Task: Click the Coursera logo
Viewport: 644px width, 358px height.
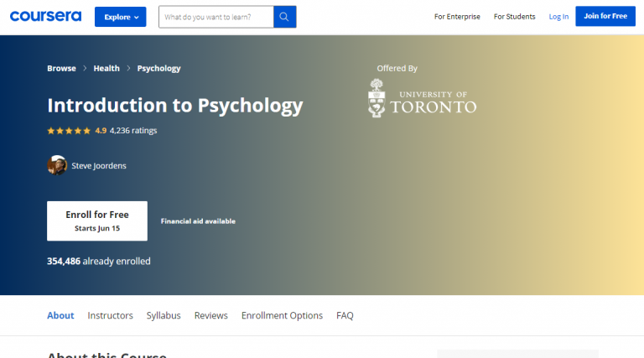Action: click(x=46, y=17)
